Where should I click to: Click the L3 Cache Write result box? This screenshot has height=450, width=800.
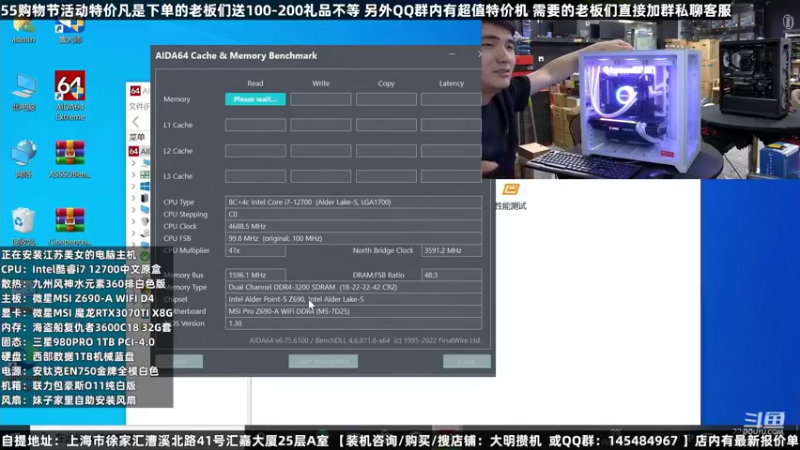coord(320,176)
